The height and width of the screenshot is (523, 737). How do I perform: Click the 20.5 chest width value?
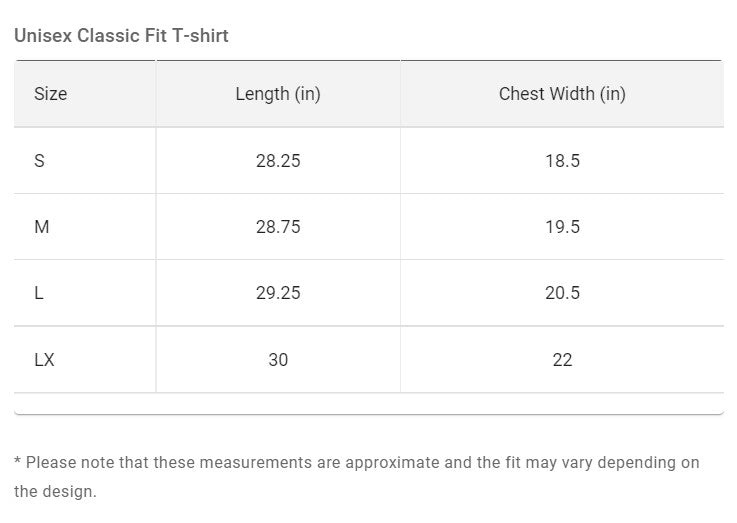562,293
